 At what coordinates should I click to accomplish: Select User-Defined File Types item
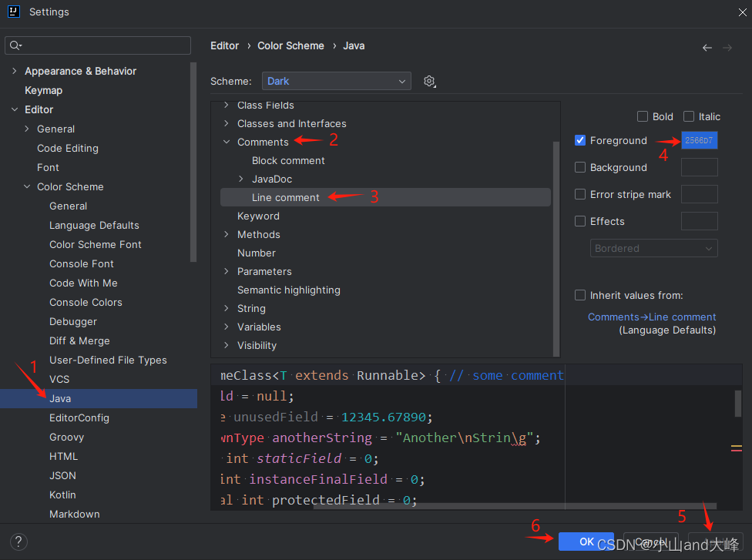108,360
